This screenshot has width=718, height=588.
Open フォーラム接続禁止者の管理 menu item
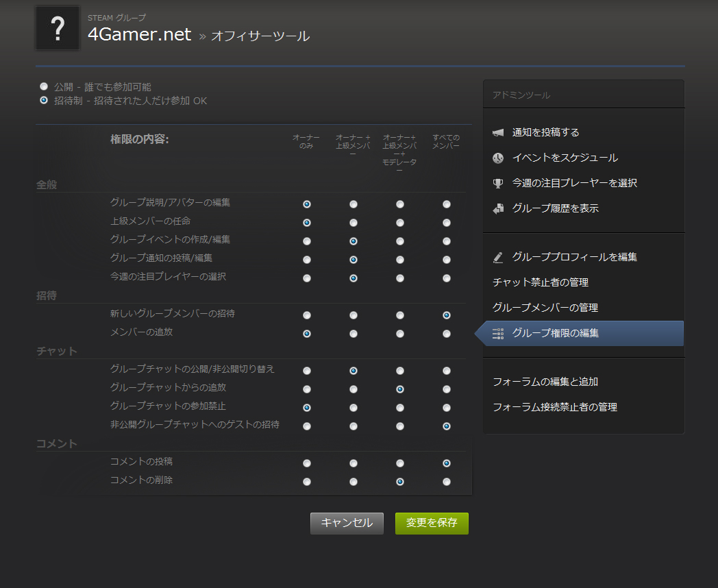[554, 406]
